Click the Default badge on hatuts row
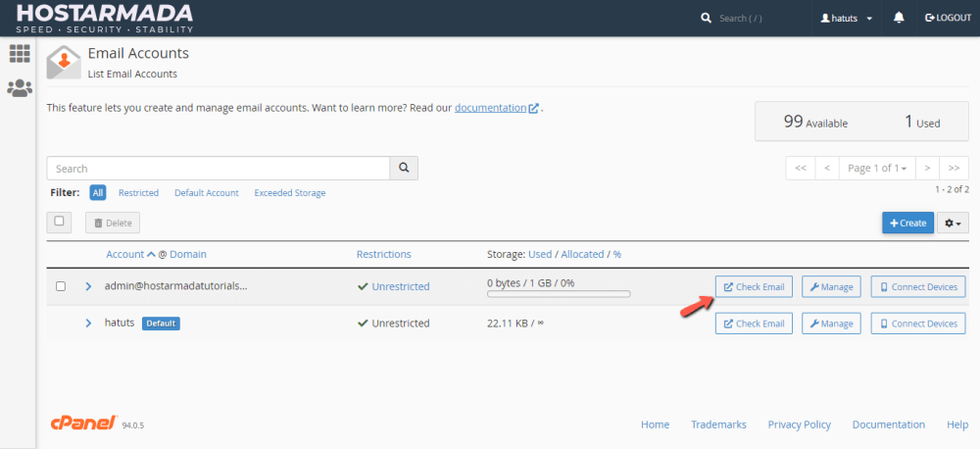Screen dimensions: 980x449 pyautogui.click(x=162, y=324)
